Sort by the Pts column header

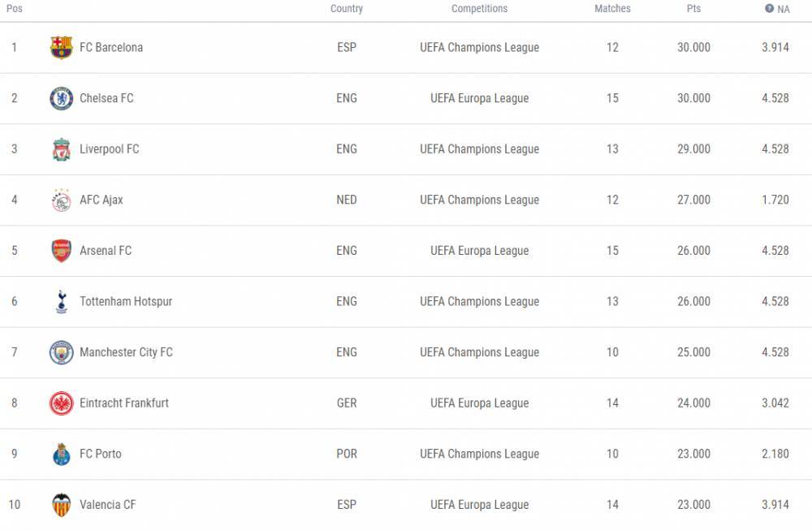point(693,8)
